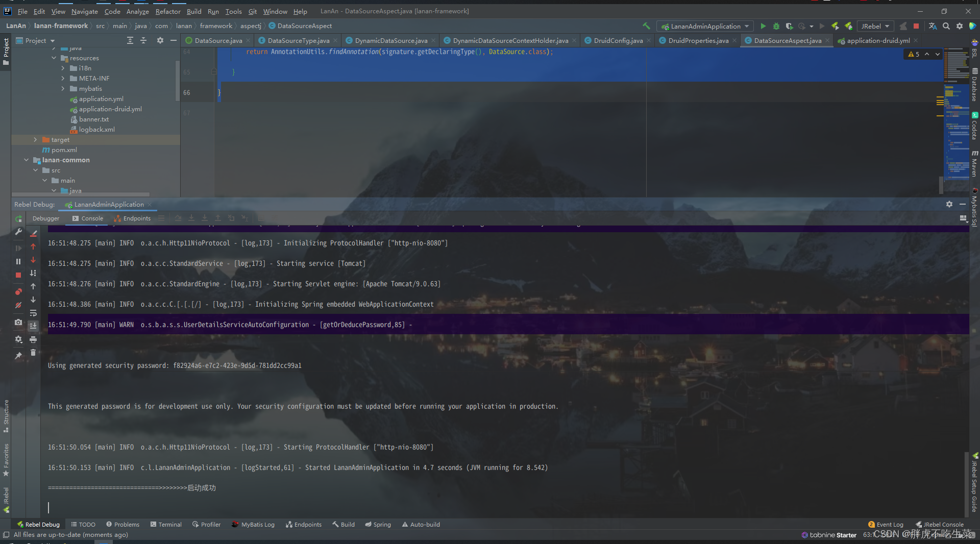Click the console vertical scrollbar
Viewport: 980px width, 544px height.
tap(966, 484)
